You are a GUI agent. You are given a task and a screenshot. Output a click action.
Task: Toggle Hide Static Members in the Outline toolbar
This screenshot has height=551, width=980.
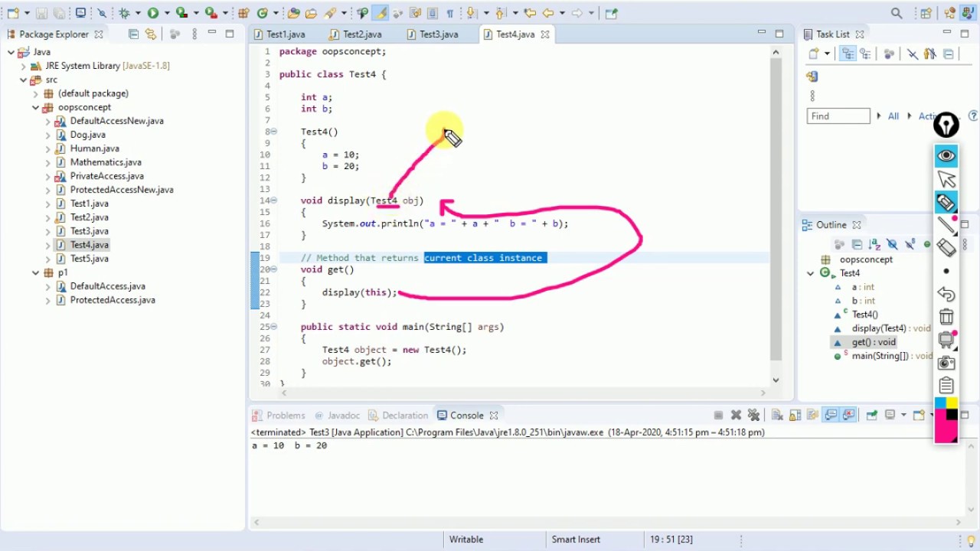point(910,244)
